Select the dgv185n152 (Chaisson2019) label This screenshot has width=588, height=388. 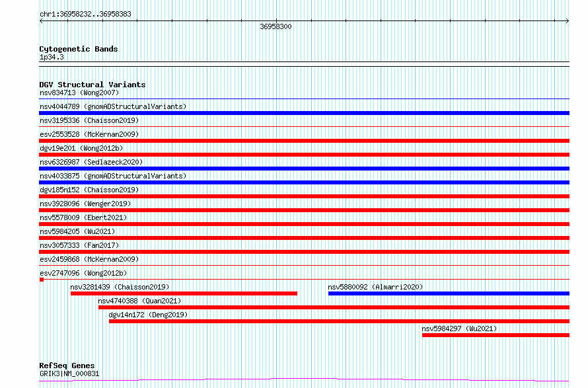pyautogui.click(x=89, y=190)
